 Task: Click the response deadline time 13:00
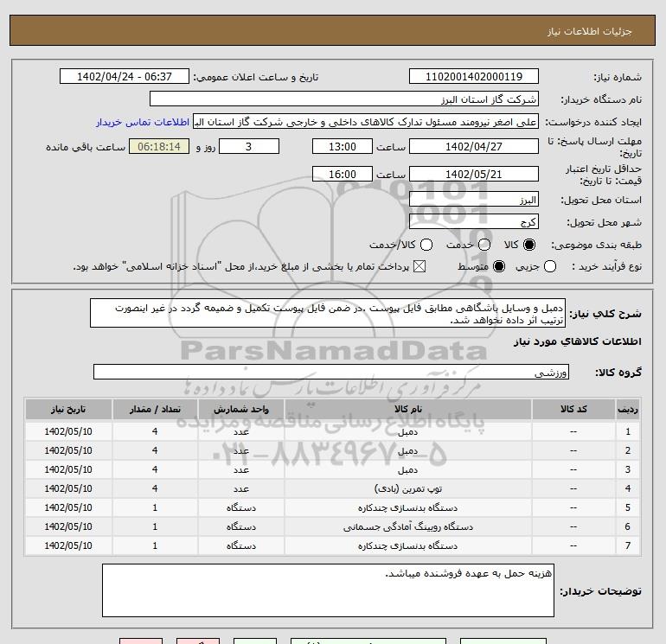tap(343, 146)
